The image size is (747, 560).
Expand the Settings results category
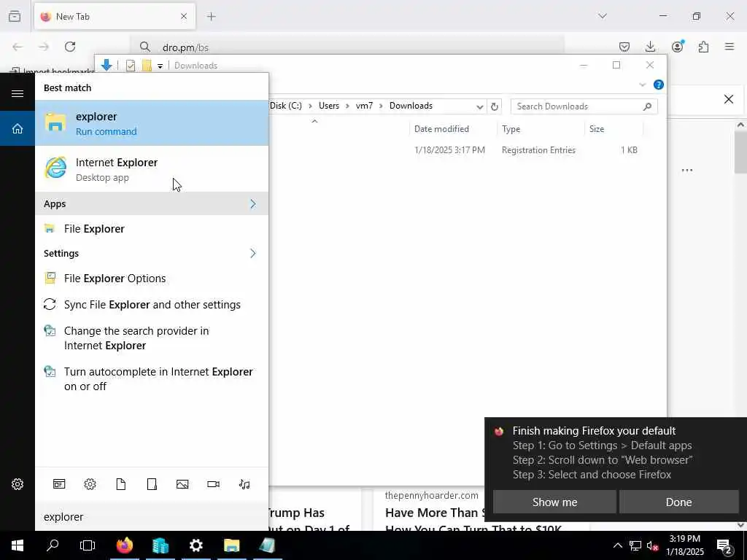152,253
